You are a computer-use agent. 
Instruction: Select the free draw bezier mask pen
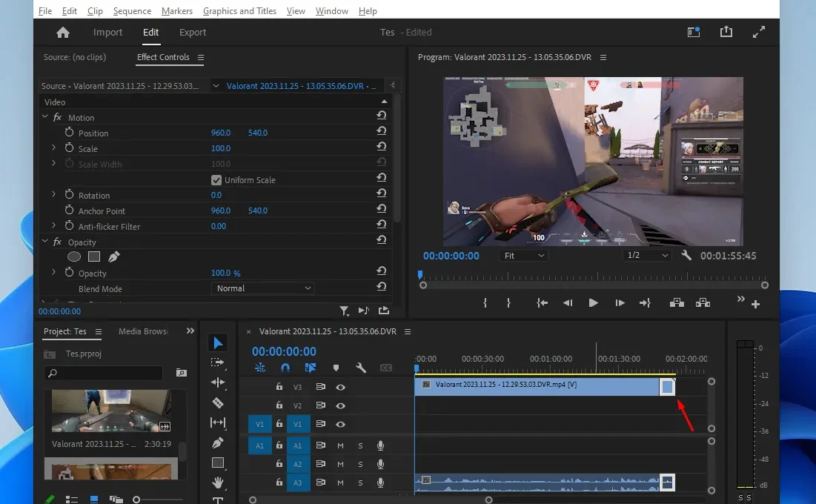point(113,256)
